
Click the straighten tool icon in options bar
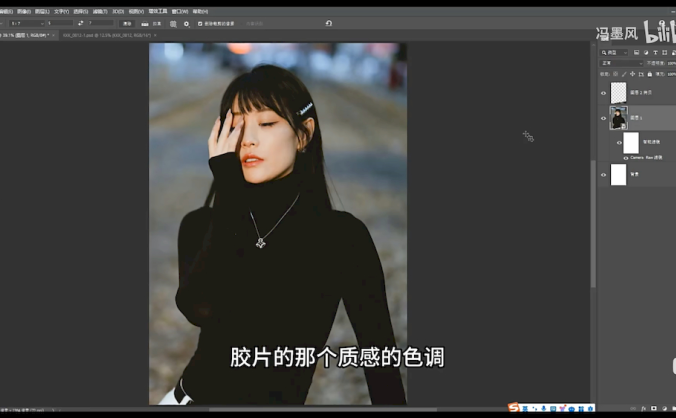point(145,24)
